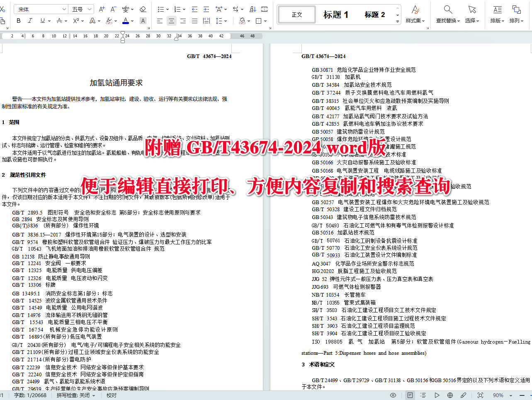Toggle eye protection mode icon
This screenshot has height=400, width=532.
[393, 395]
